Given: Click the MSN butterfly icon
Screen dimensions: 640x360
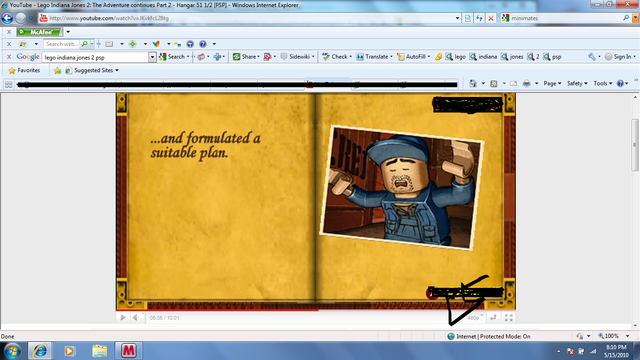Looking at the screenshot, I should point(156,44).
